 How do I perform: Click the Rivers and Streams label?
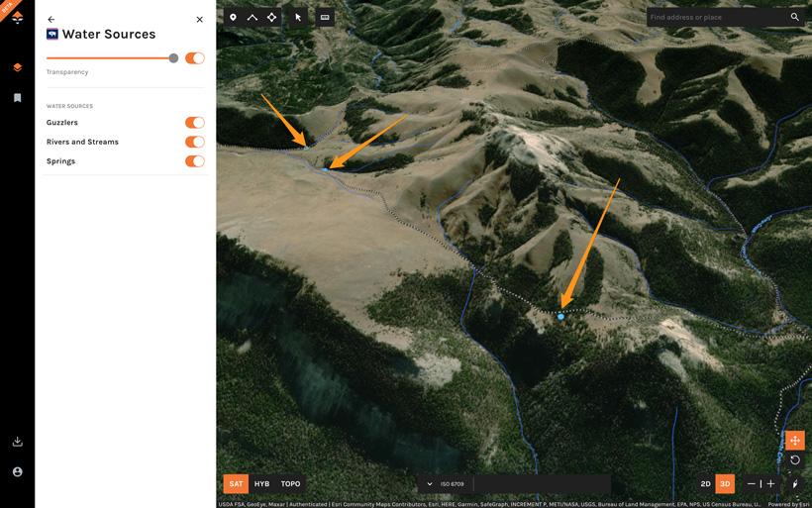coord(82,142)
